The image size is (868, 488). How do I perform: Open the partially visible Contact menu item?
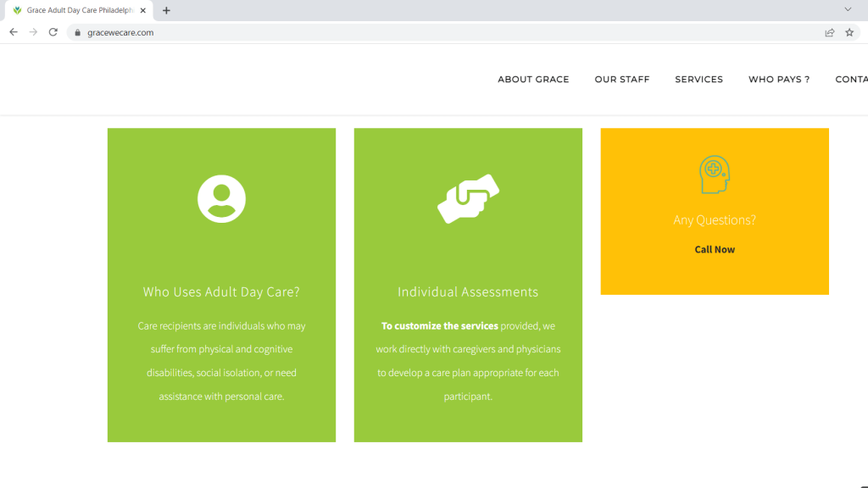851,80
